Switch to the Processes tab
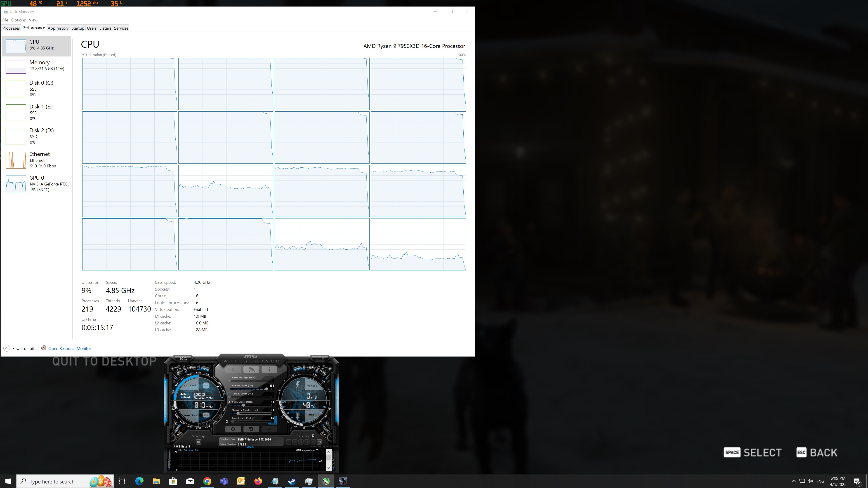868x488 pixels. click(x=11, y=28)
